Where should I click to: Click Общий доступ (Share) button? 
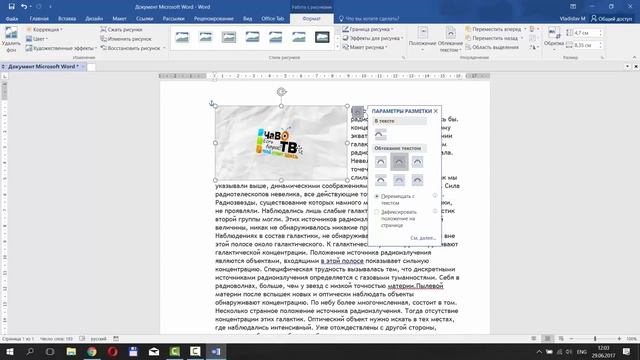coord(611,19)
